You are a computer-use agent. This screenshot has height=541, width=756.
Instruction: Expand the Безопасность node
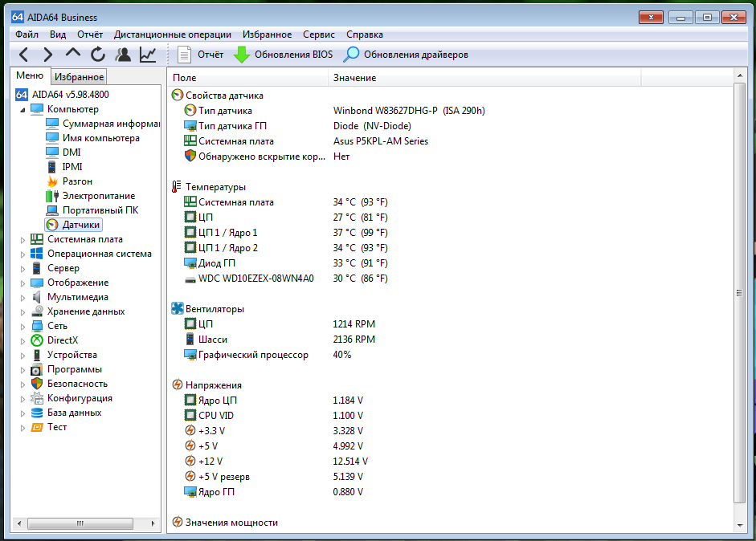(x=22, y=384)
